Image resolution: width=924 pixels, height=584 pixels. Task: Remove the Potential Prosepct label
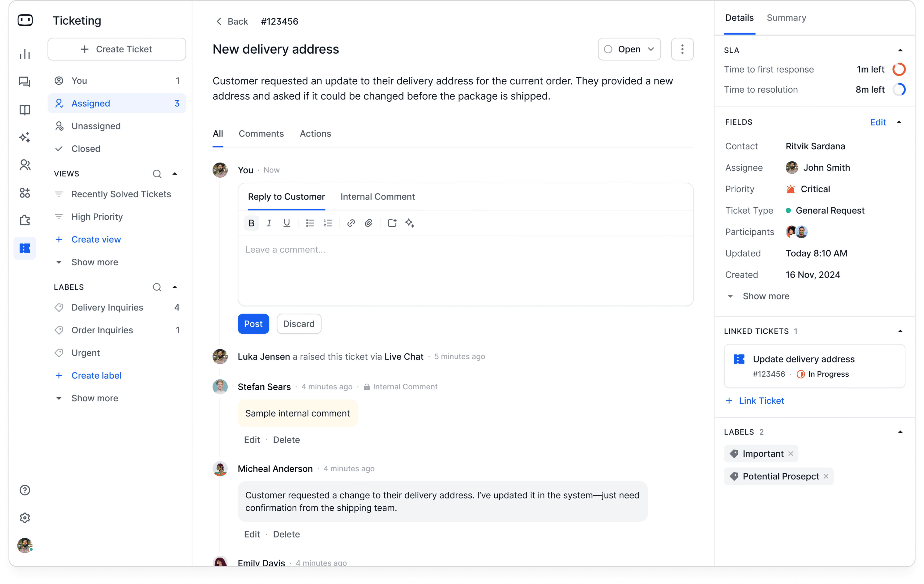(826, 476)
